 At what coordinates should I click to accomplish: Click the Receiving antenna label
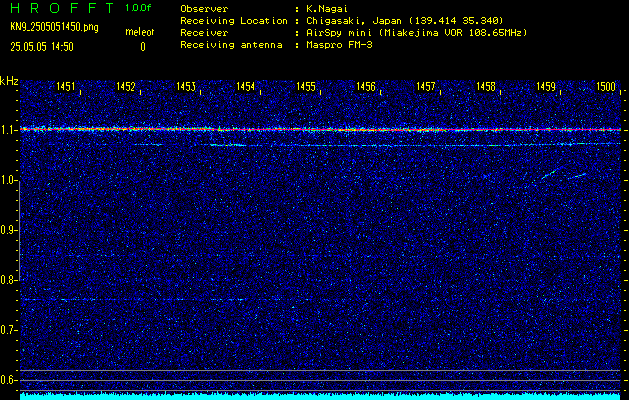tap(231, 45)
